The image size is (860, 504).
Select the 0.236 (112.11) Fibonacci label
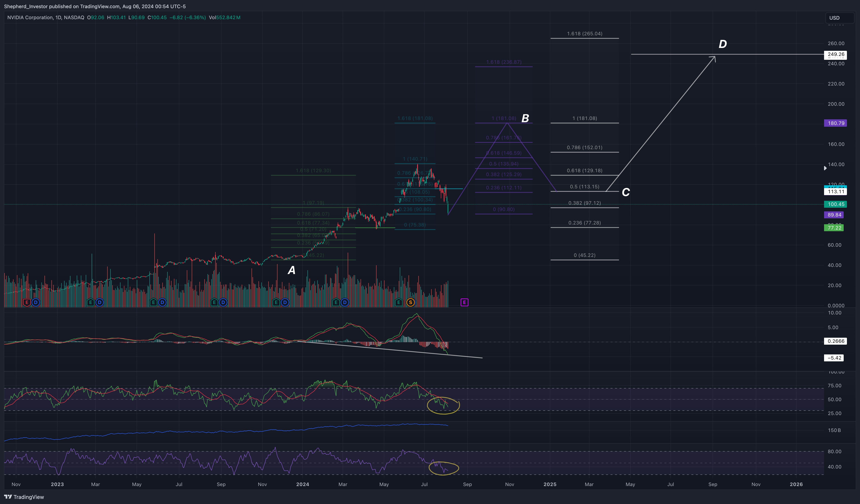[x=504, y=188]
